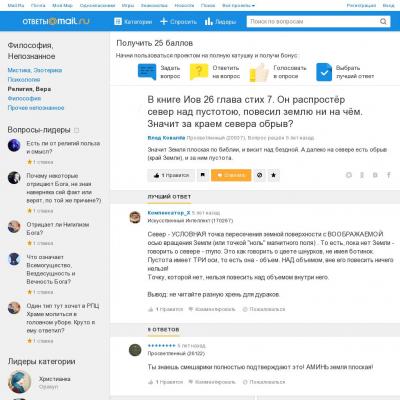This screenshot has width=400, height=400.
Task: Share via the Facebook icon
Action: click(x=389, y=175)
